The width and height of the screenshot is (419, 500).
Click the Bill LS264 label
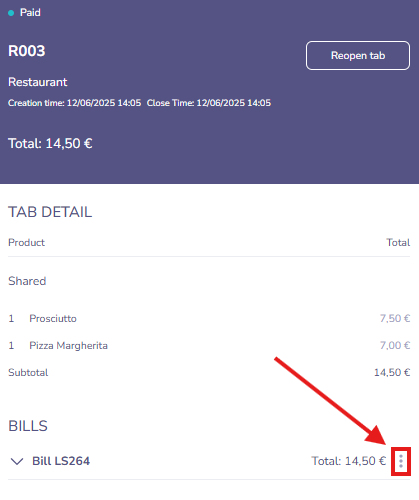61,461
